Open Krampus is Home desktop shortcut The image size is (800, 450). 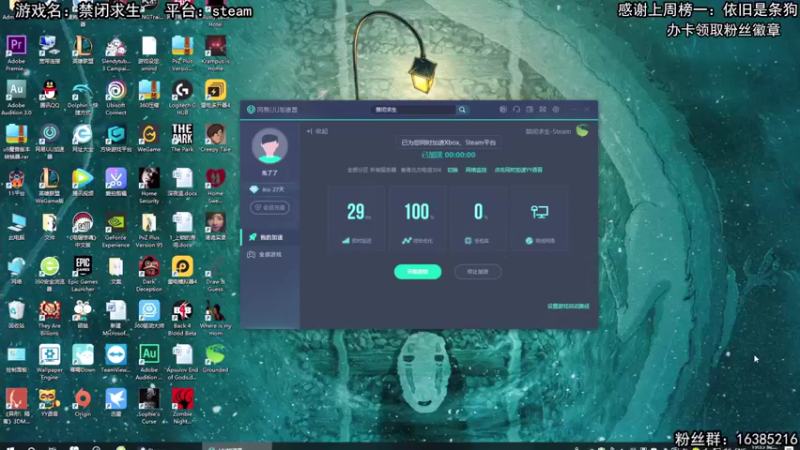click(x=215, y=53)
